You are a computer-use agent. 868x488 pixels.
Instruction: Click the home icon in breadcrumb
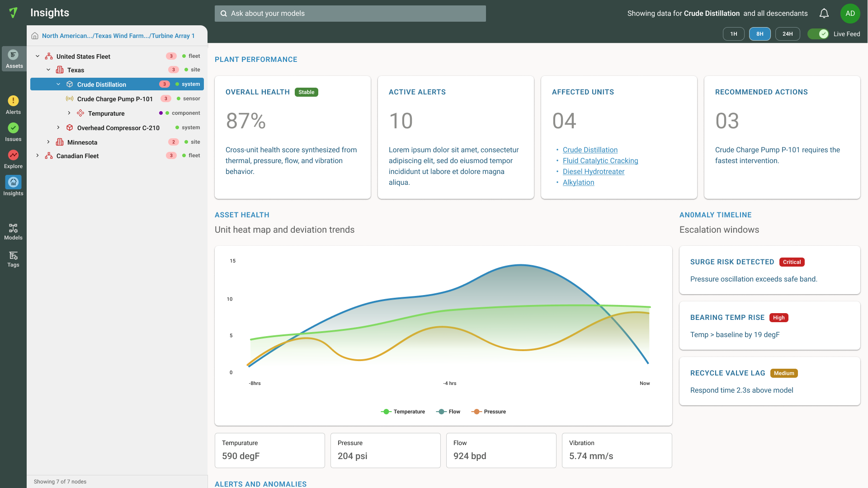point(35,36)
